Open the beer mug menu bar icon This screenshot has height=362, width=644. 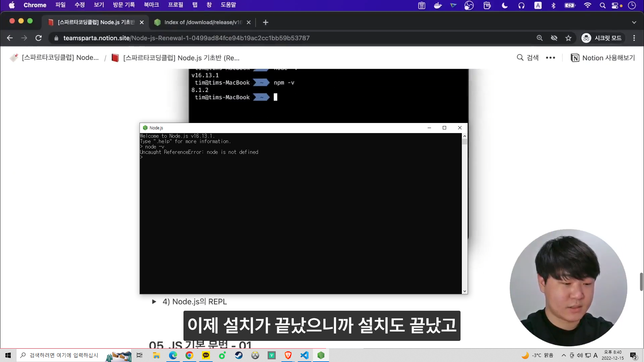(x=487, y=5)
